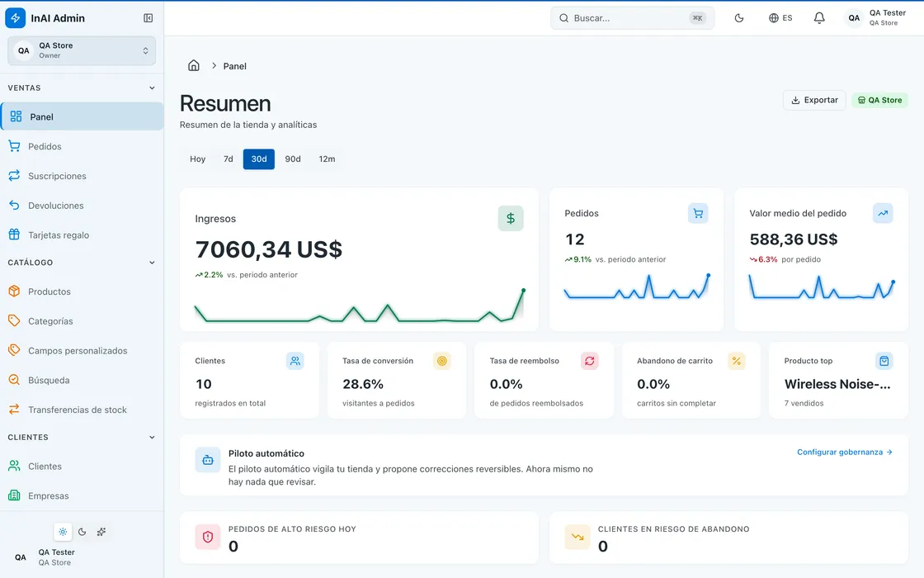The height and width of the screenshot is (578, 924).
Task: Click Valor medio del pedido trend icon
Action: coord(883,214)
